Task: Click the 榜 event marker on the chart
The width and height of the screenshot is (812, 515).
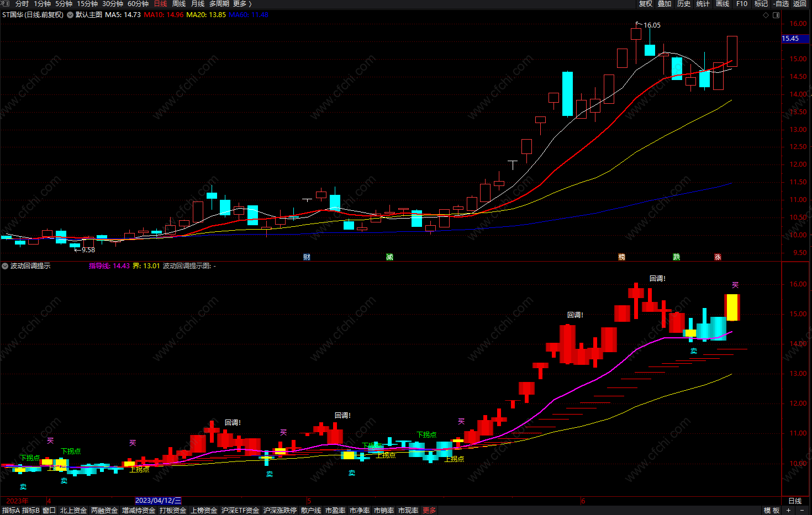Action: point(621,257)
